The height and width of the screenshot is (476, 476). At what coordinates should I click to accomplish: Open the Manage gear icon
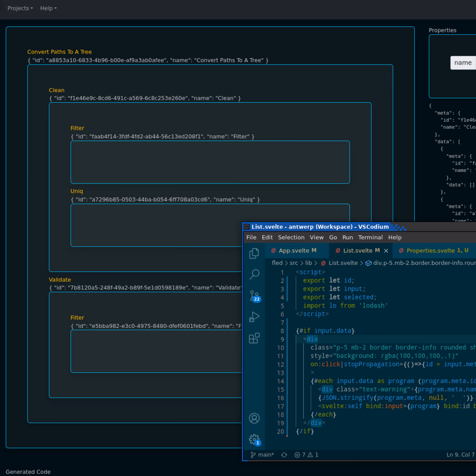coord(254,439)
